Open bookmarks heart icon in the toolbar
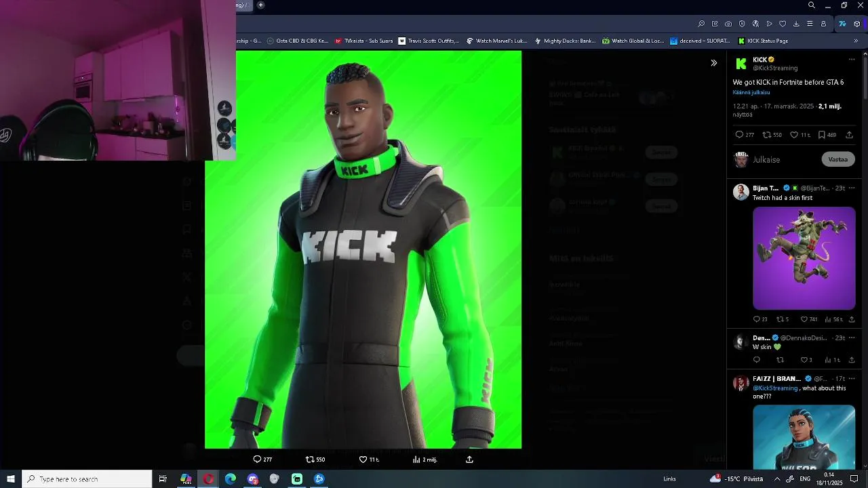The height and width of the screenshot is (488, 868). click(x=783, y=24)
